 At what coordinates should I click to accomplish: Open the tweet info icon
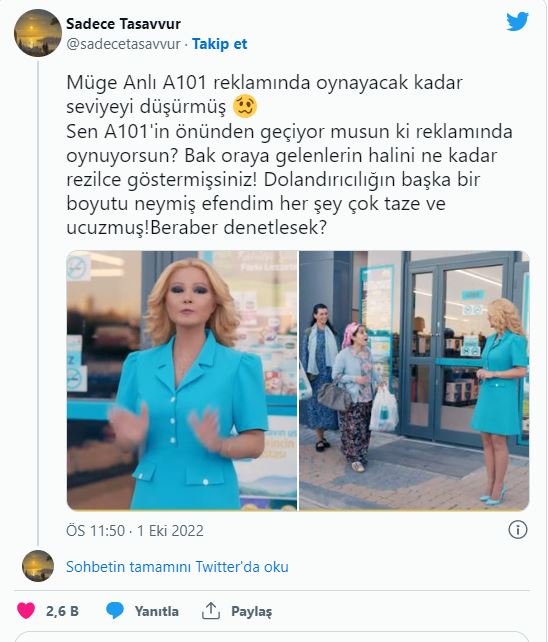pyautogui.click(x=518, y=530)
